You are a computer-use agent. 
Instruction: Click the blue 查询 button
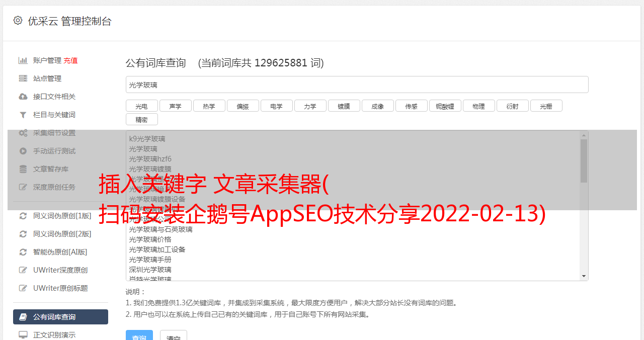coord(139,335)
